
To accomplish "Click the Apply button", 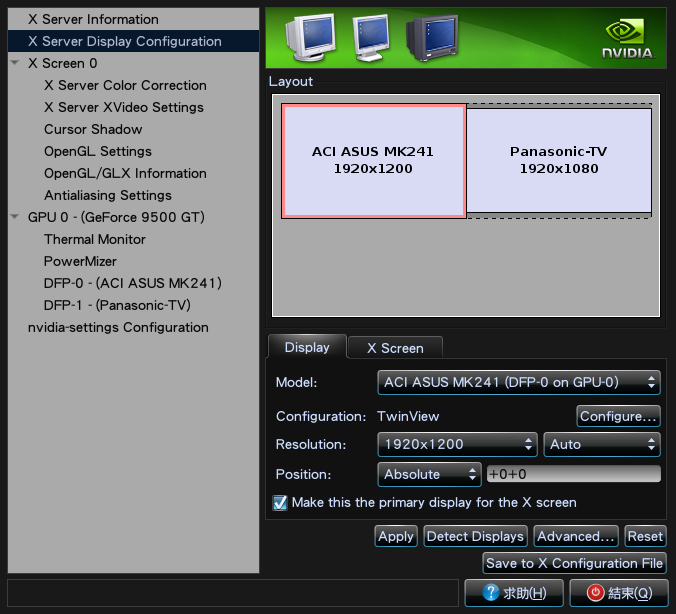I will [396, 536].
